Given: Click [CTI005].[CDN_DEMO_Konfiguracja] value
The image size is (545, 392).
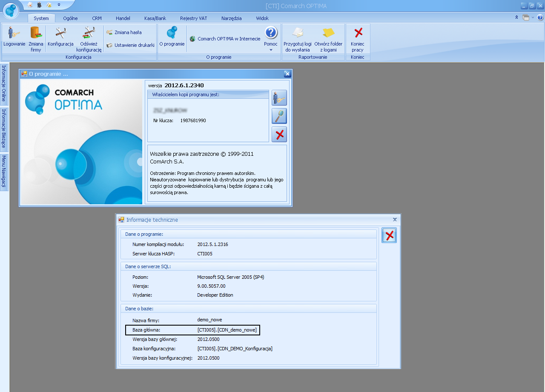Looking at the screenshot, I should [x=235, y=349].
